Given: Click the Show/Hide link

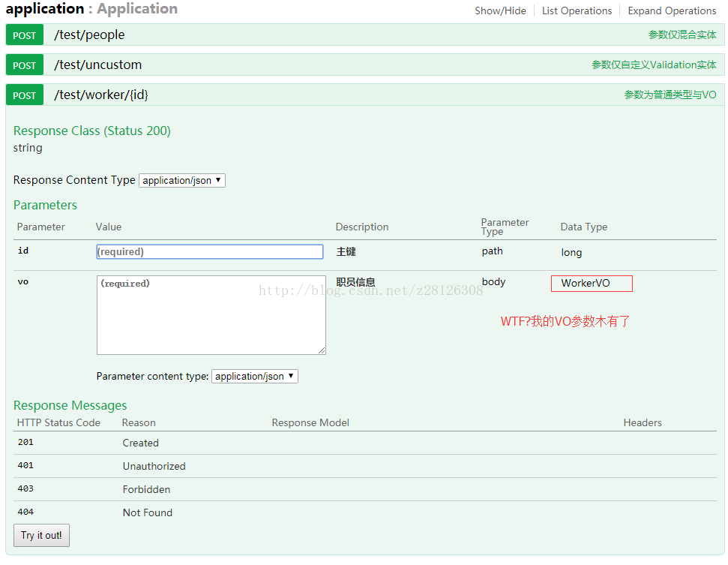Looking at the screenshot, I should (x=500, y=11).
